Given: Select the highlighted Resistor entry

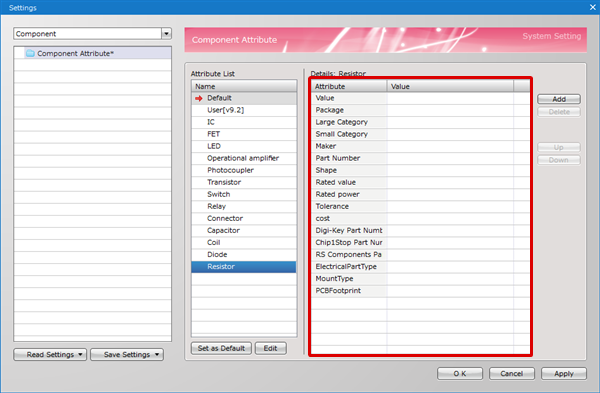Looking at the screenshot, I should pos(244,267).
